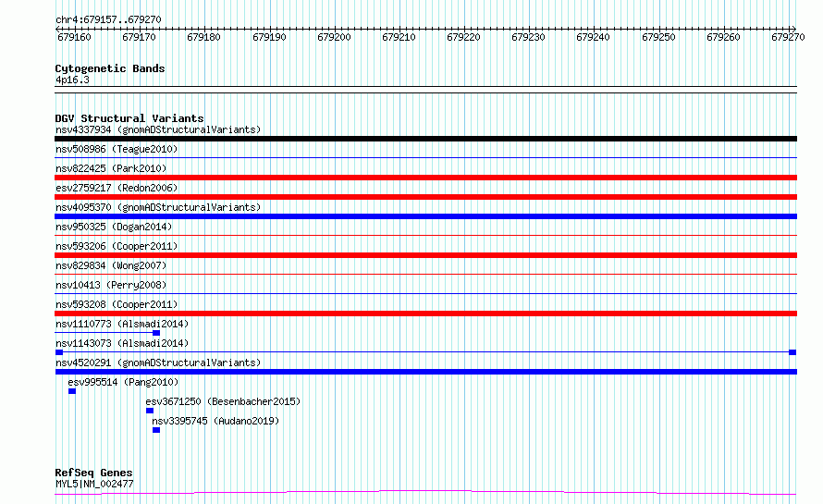Click ruler position 679160
Viewport: 823px width, 504px height.
[74, 37]
